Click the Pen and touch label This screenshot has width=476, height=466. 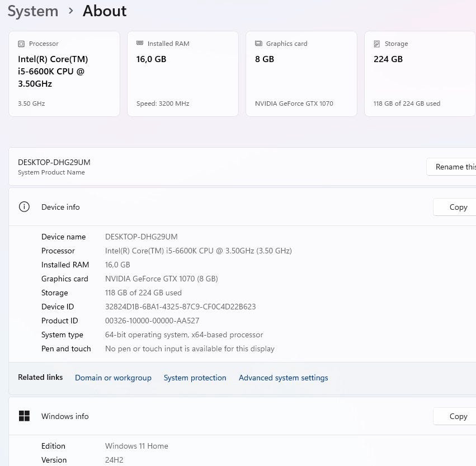point(66,349)
